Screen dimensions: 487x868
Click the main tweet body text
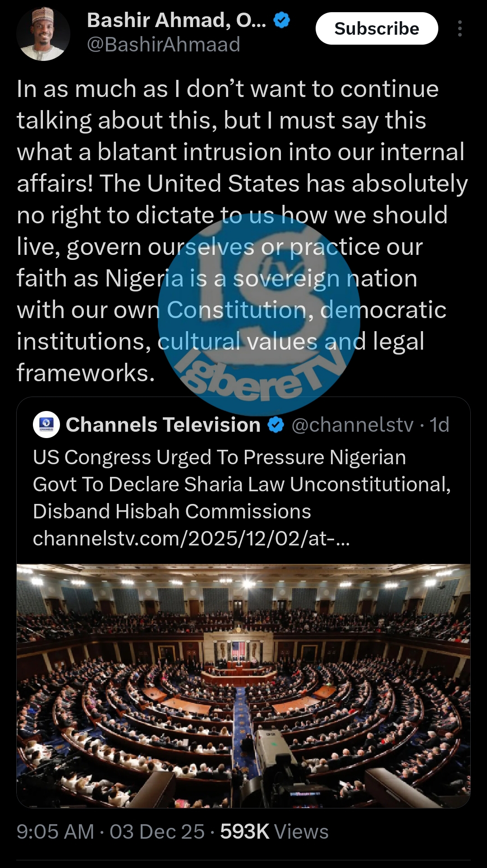tap(242, 231)
